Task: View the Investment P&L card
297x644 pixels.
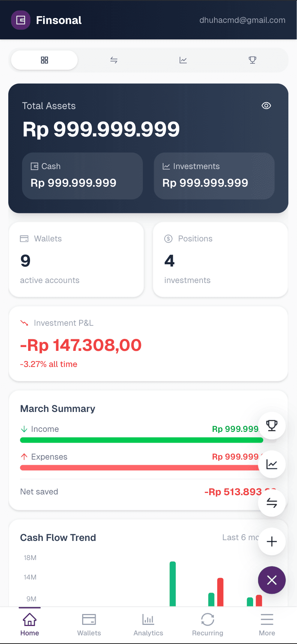Action: 148,344
